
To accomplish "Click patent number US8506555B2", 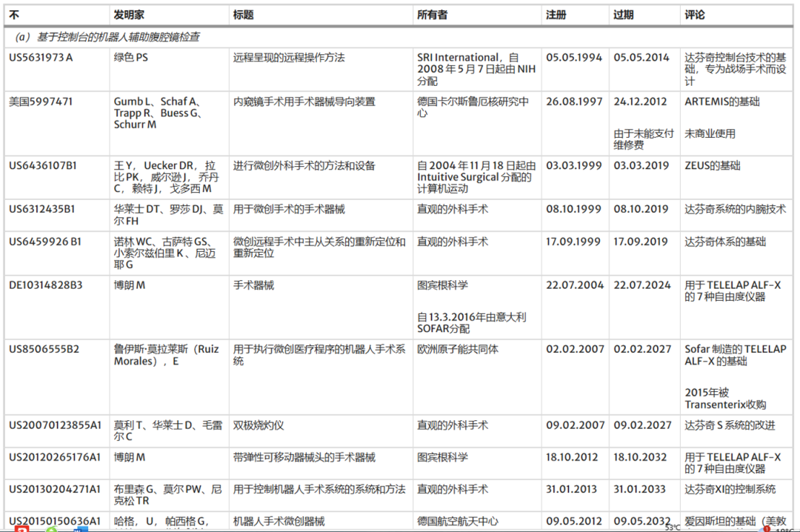I will [44, 349].
